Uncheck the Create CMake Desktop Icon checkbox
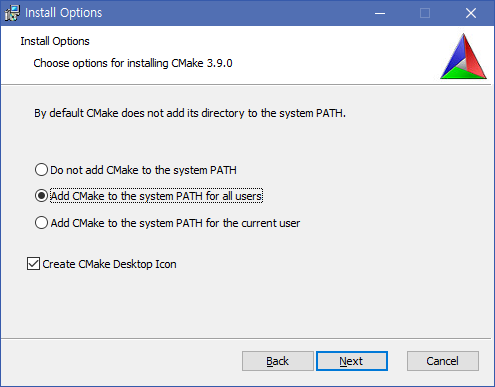495x387 pixels. [33, 263]
